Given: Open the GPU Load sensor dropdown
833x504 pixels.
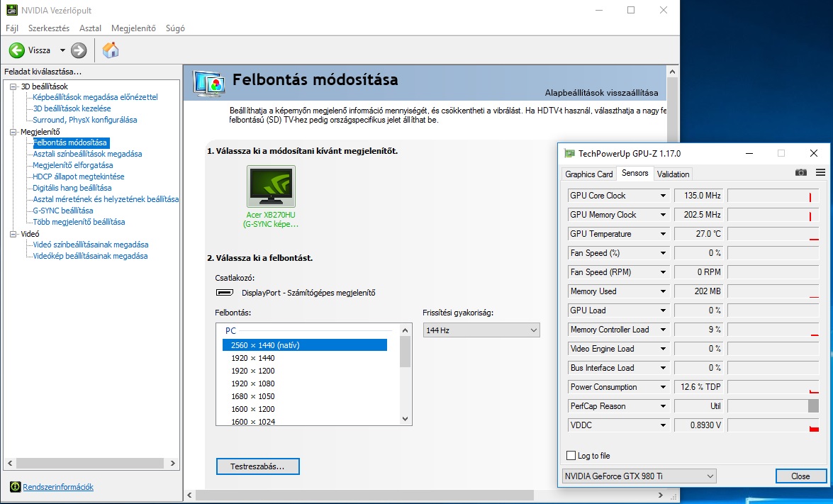Looking at the screenshot, I should 663,310.
